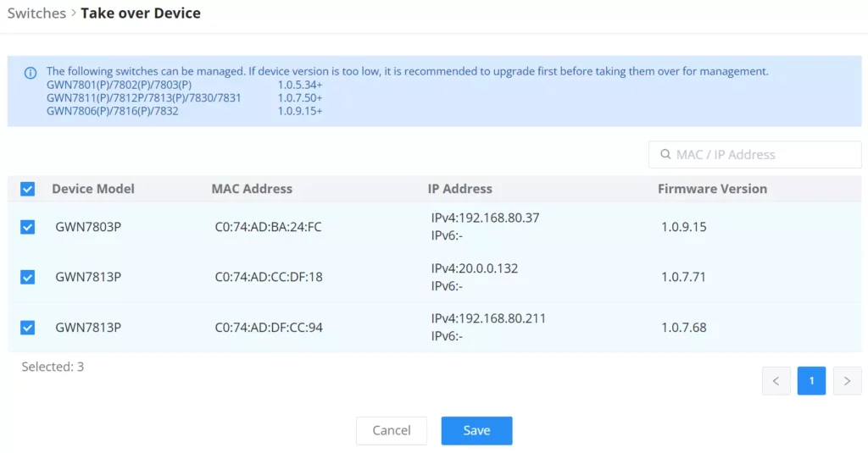Click the Take over Device breadcrumb title

click(x=141, y=14)
